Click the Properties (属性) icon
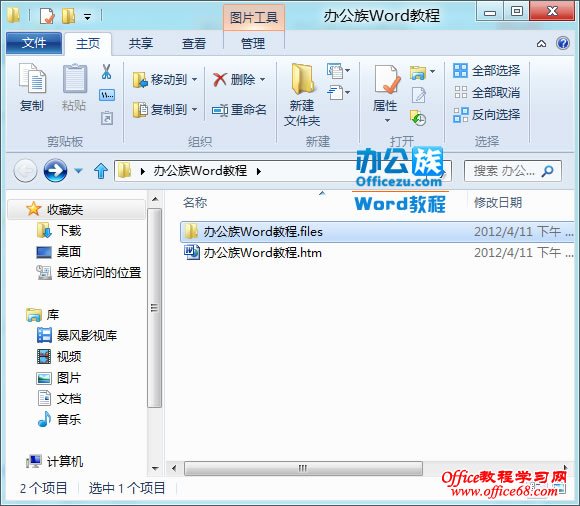 (387, 79)
